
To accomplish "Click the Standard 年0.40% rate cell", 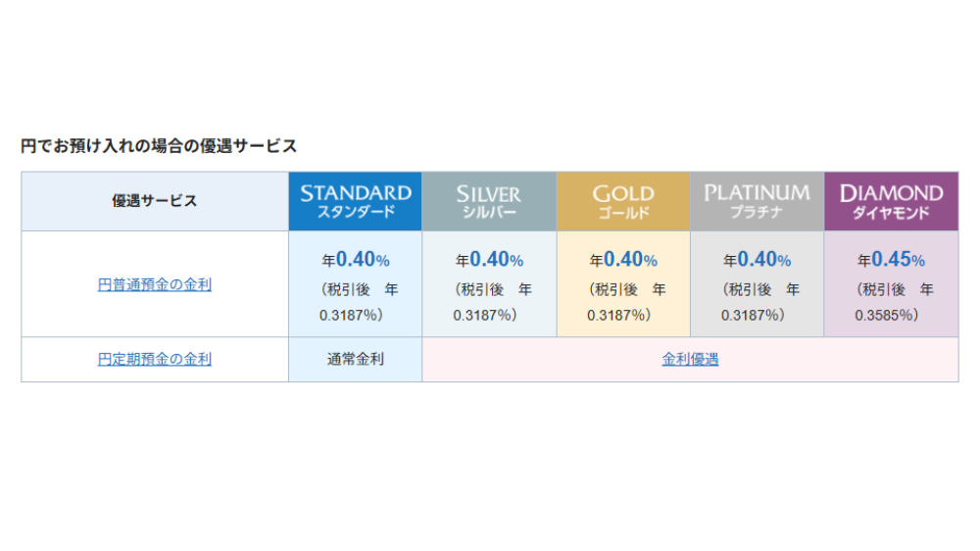I will (355, 284).
